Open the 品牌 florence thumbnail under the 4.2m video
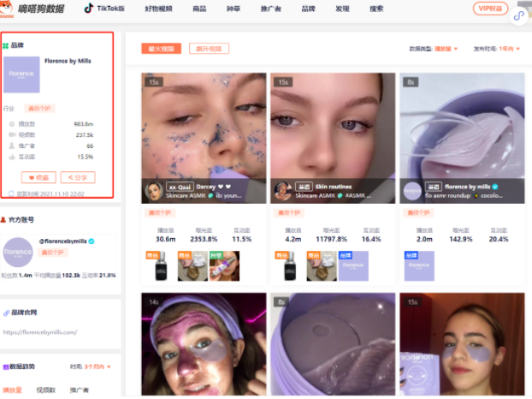532x399 pixels. tap(353, 266)
